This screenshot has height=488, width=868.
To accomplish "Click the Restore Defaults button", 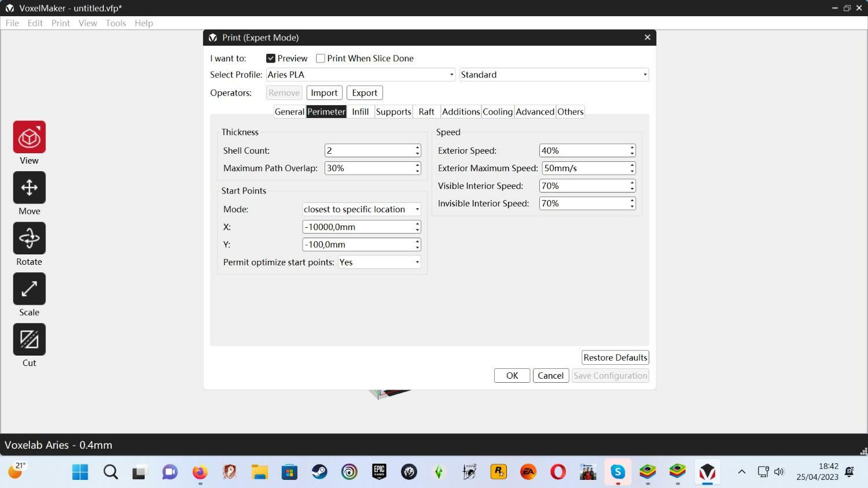I will pos(615,357).
